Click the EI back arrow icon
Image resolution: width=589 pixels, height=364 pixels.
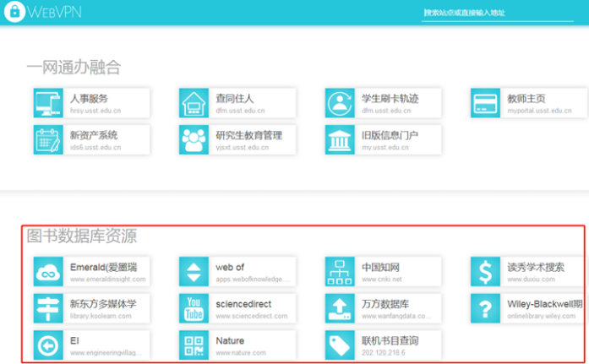(x=48, y=345)
